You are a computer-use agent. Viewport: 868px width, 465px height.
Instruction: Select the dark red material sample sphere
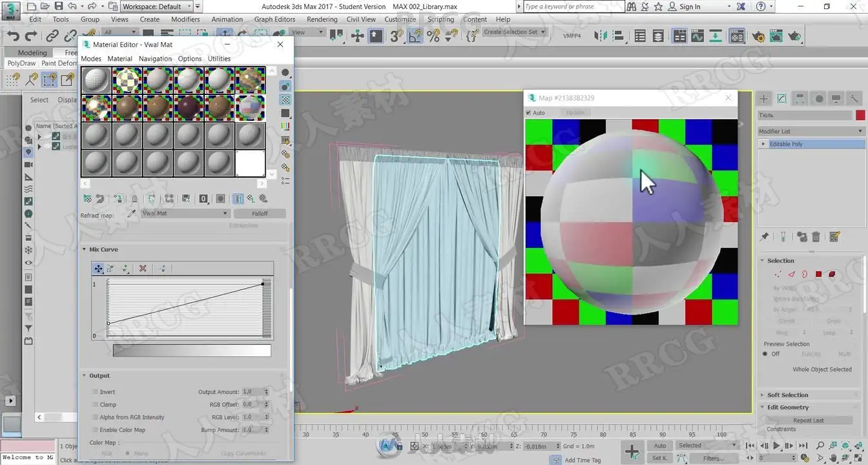[x=189, y=107]
